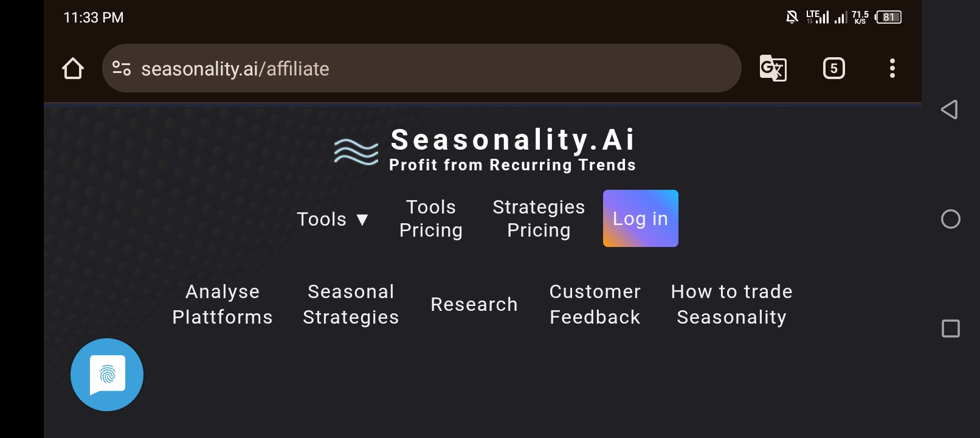
Task: Open the tab switcher showing 5 tabs
Action: [834, 68]
